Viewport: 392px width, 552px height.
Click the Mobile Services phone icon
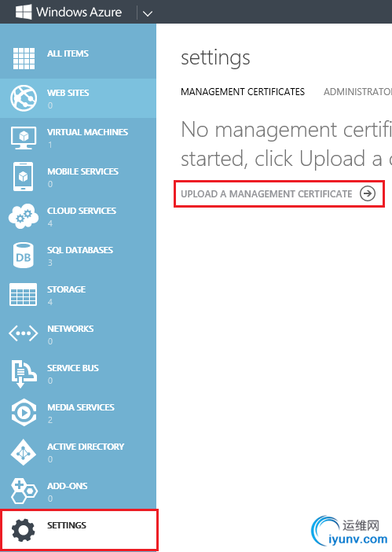click(x=24, y=176)
